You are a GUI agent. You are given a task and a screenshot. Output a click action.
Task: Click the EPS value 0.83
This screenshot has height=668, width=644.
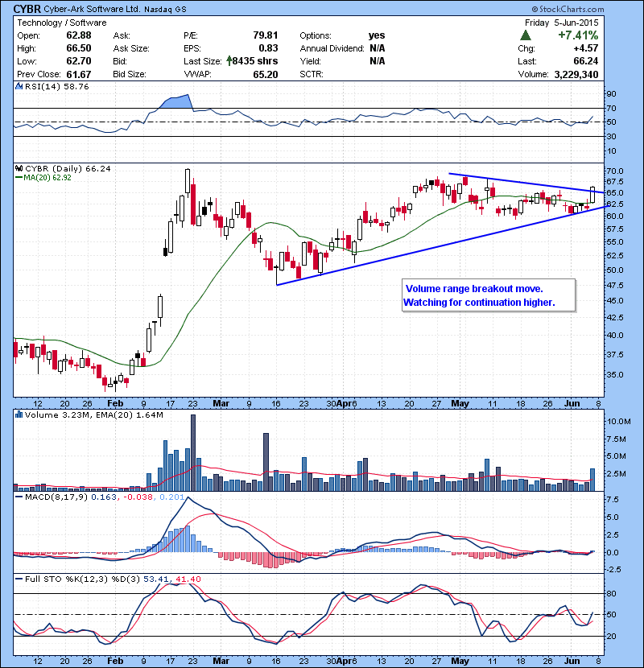pyautogui.click(x=269, y=48)
